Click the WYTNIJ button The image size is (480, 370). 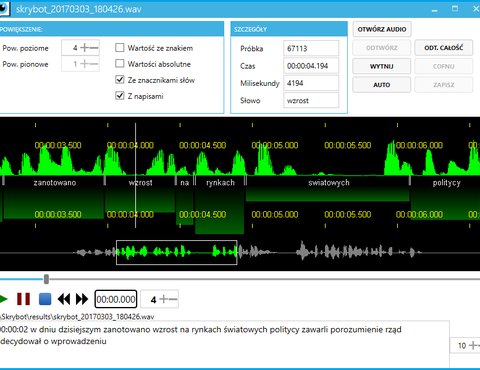(x=382, y=66)
